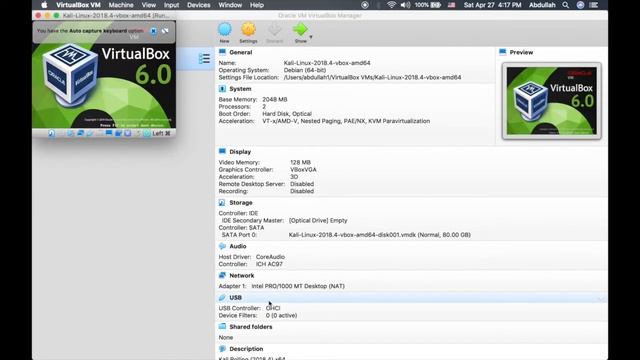Open the Shared folders heading link
640x360 pixels.
click(x=251, y=327)
